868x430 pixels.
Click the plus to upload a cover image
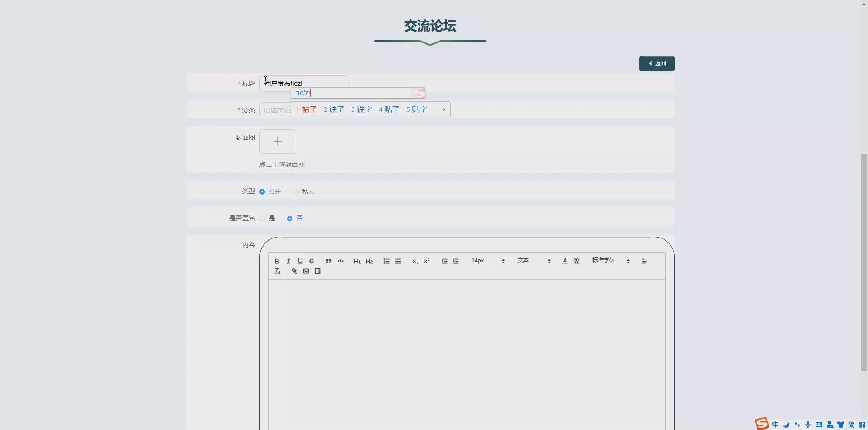click(x=278, y=141)
